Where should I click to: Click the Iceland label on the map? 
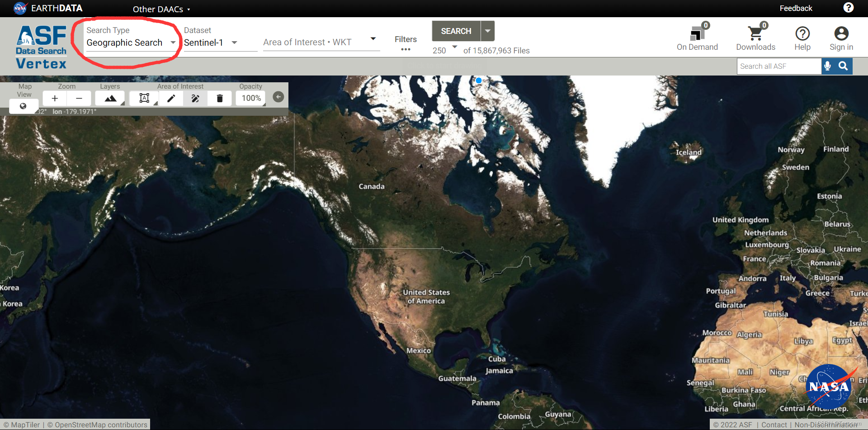(689, 152)
